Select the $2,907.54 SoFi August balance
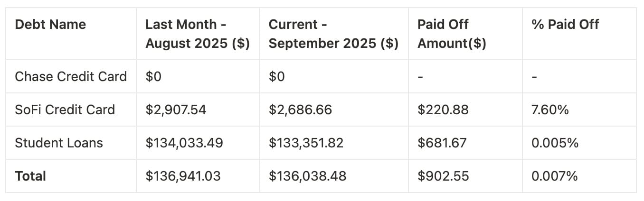The image size is (644, 201). [176, 110]
